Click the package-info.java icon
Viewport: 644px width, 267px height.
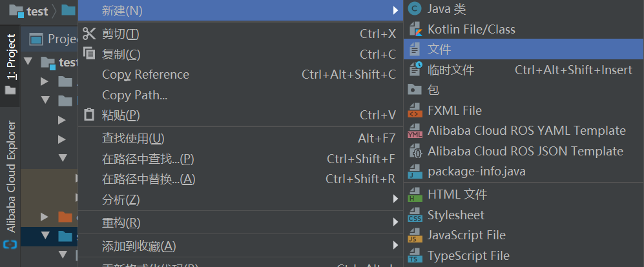[x=415, y=172]
